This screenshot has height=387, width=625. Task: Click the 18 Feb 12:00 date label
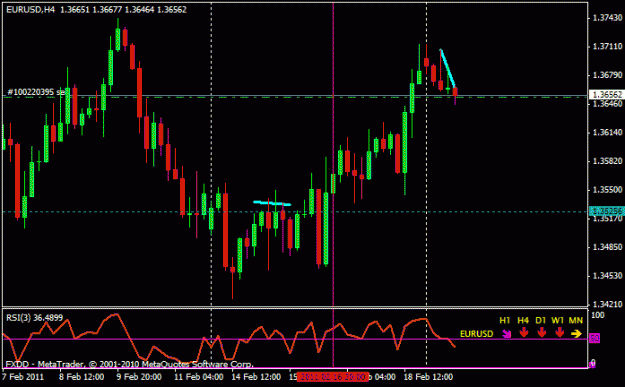[428, 377]
